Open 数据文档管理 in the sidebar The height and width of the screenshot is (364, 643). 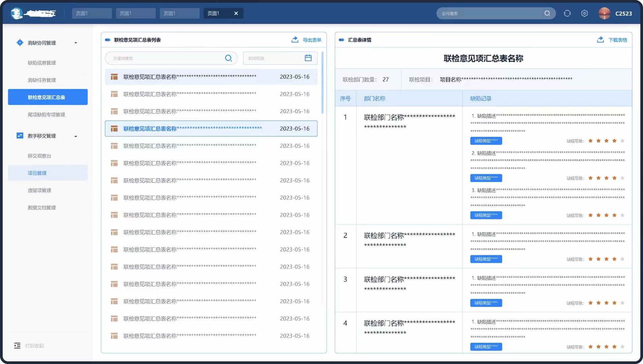[42, 208]
